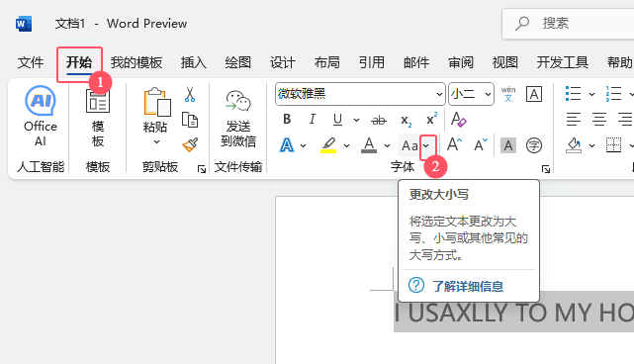
Task: Click the 粘贴 paste button
Action: (x=155, y=117)
